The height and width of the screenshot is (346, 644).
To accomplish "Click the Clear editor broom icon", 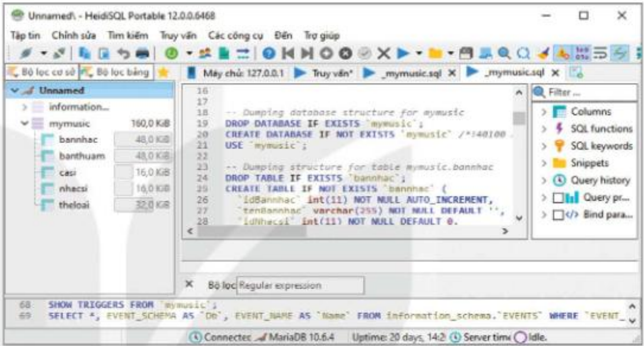I will tap(543, 53).
